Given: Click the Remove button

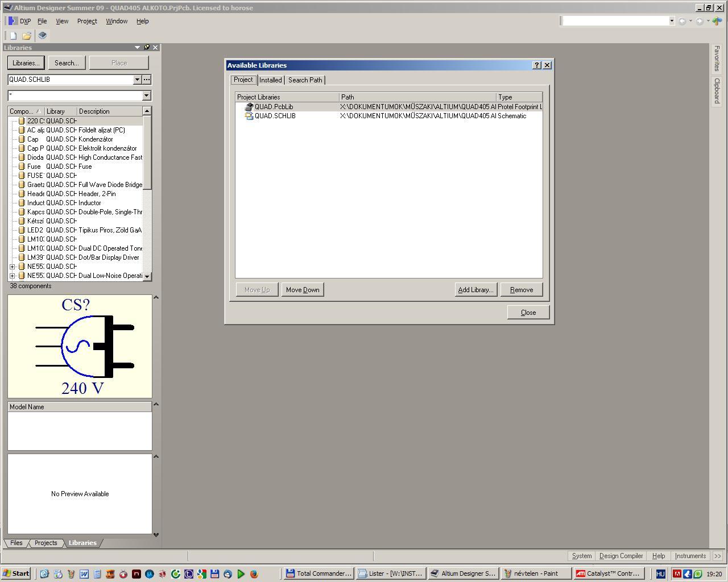Looking at the screenshot, I should point(522,290).
